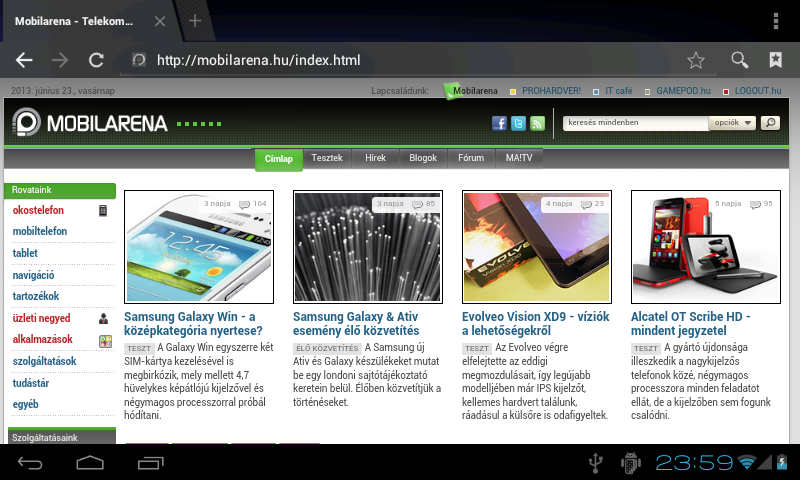
Task: Open the browser three-dot overflow menu
Action: [x=776, y=21]
